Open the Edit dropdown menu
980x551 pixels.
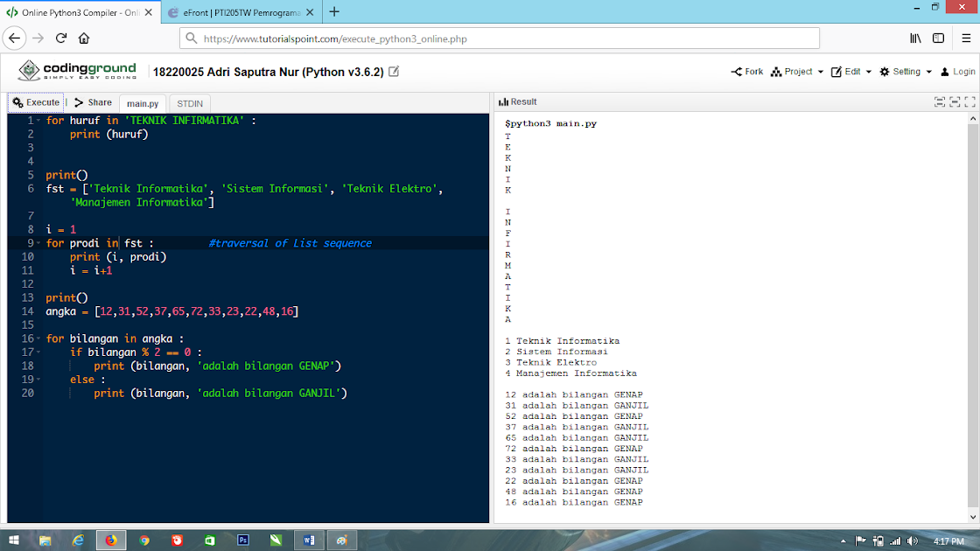pyautogui.click(x=851, y=72)
